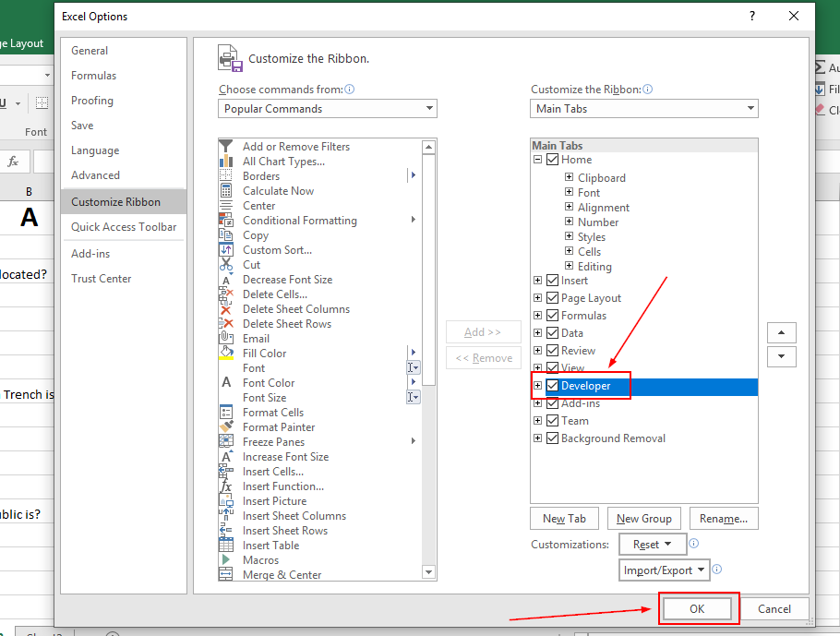Screen dimensions: 840x636
Task: Click the Calculate Now calculator icon
Action: (x=226, y=191)
